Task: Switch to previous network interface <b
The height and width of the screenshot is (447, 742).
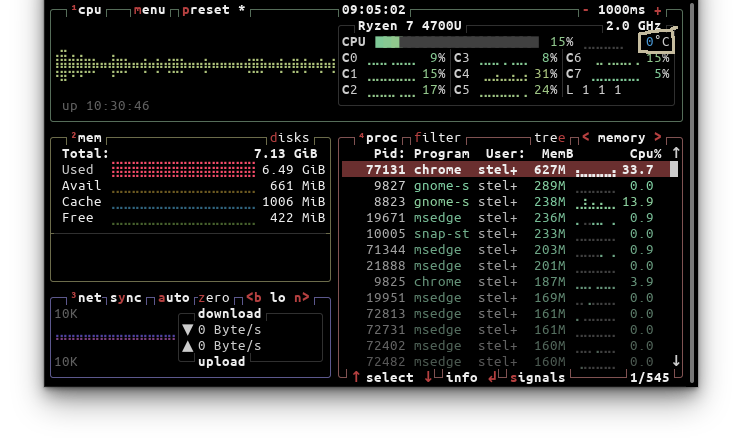Action: tap(254, 297)
